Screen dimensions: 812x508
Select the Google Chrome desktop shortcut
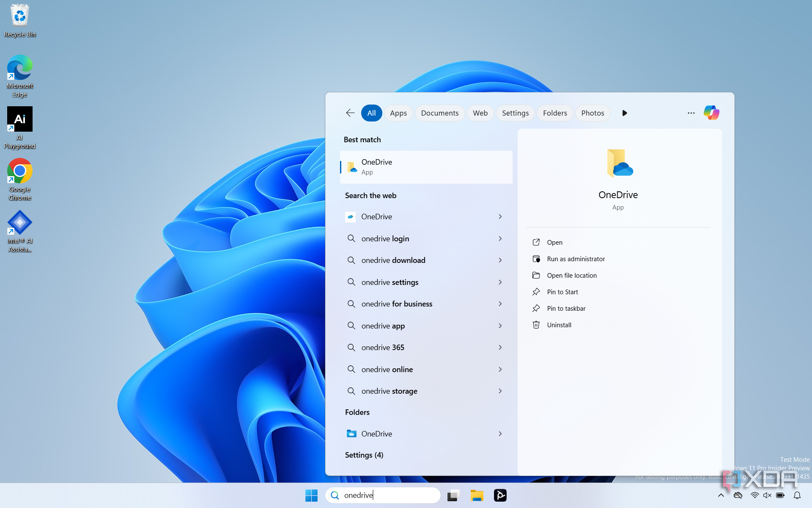coord(20,179)
